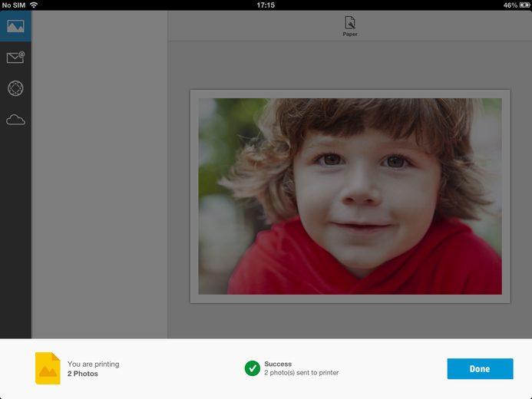Click the yellow photo document icon
The image size is (532, 399).
pyautogui.click(x=48, y=368)
